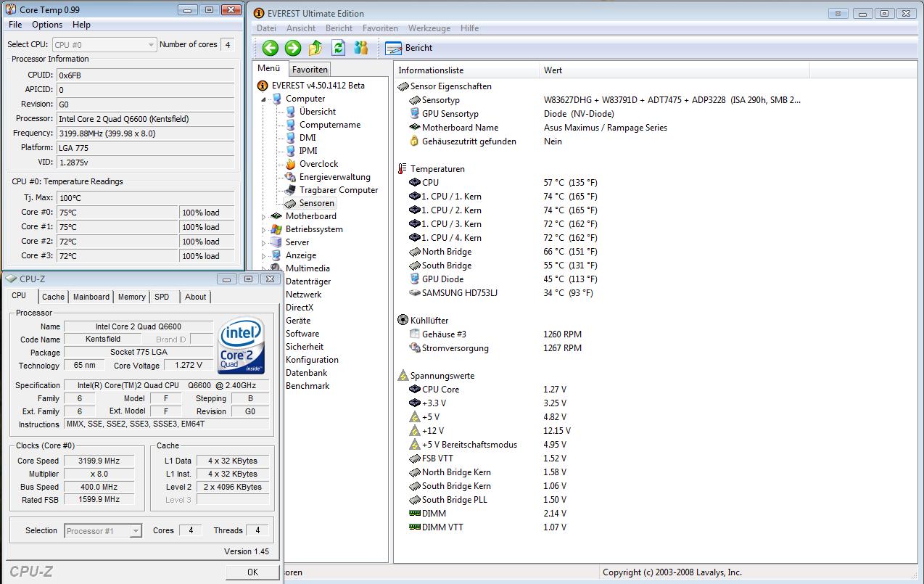Expand the Betriebssystem tree node
The width and height of the screenshot is (924, 584).
point(264,229)
